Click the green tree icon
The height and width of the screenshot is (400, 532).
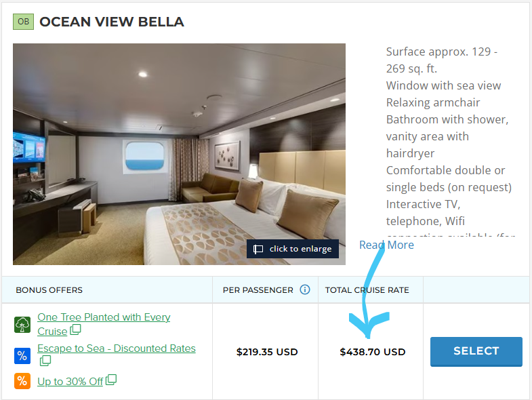(22, 325)
